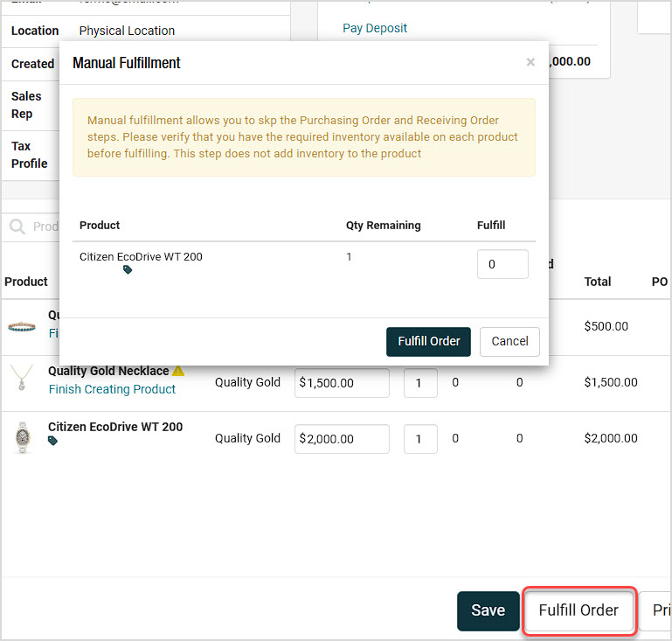672x641 pixels.
Task: Click Quality Gold vendor in the Citizen row
Action: pyautogui.click(x=247, y=439)
